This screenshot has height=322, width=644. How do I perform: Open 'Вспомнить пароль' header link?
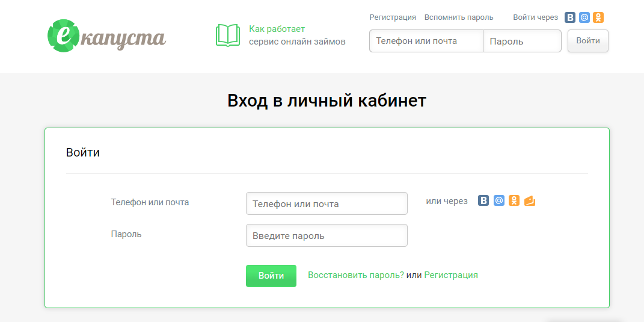[x=459, y=17]
